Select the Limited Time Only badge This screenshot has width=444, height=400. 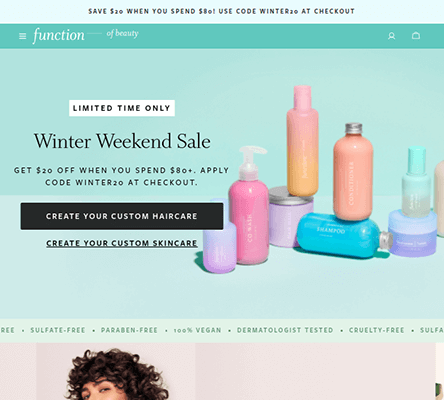coord(122,108)
